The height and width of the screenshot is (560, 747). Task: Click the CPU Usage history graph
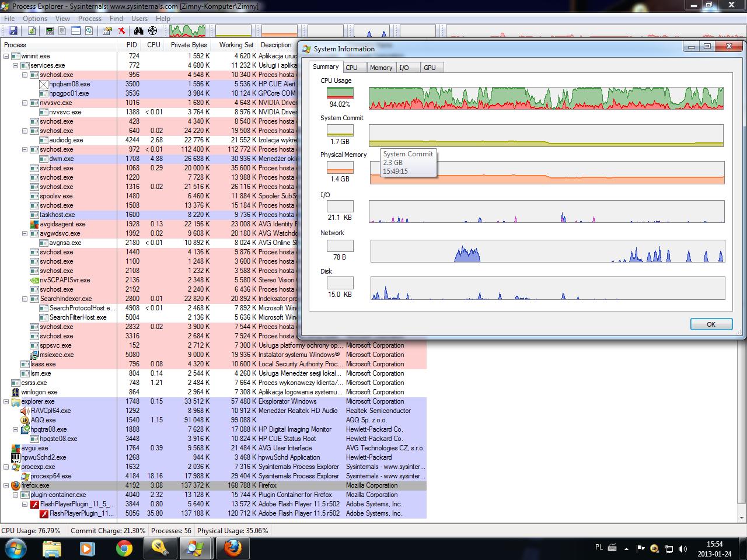(x=546, y=98)
